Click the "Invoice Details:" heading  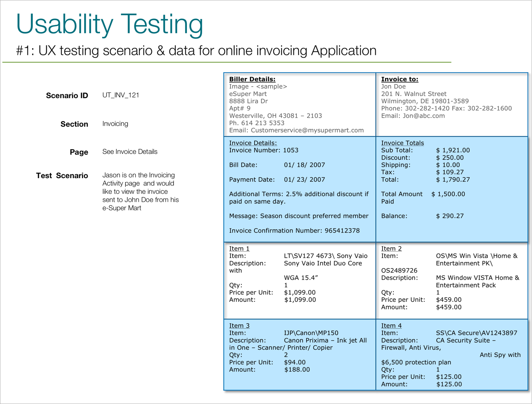coord(253,143)
